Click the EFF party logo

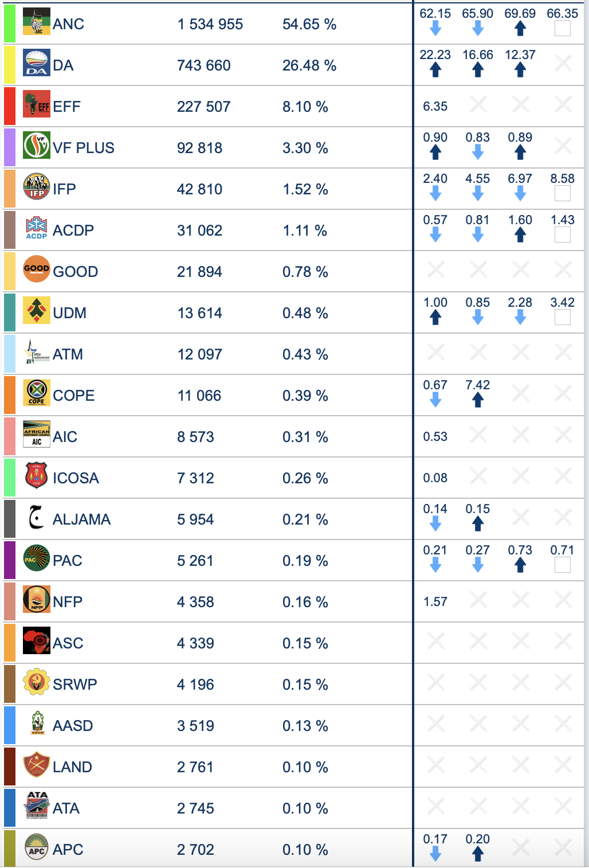[x=37, y=104]
